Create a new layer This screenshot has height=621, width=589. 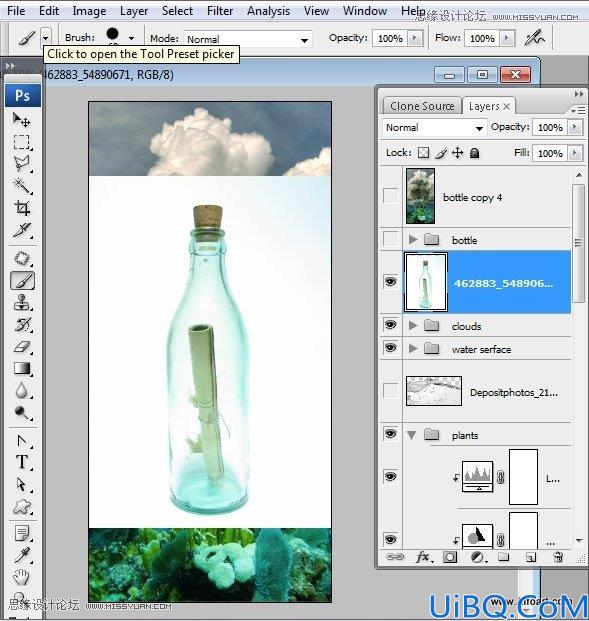530,558
